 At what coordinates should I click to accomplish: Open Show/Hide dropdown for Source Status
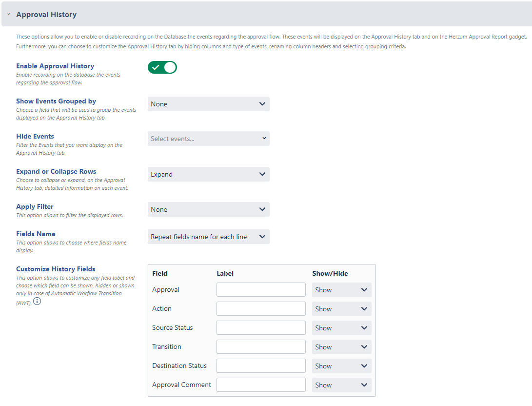coord(341,328)
